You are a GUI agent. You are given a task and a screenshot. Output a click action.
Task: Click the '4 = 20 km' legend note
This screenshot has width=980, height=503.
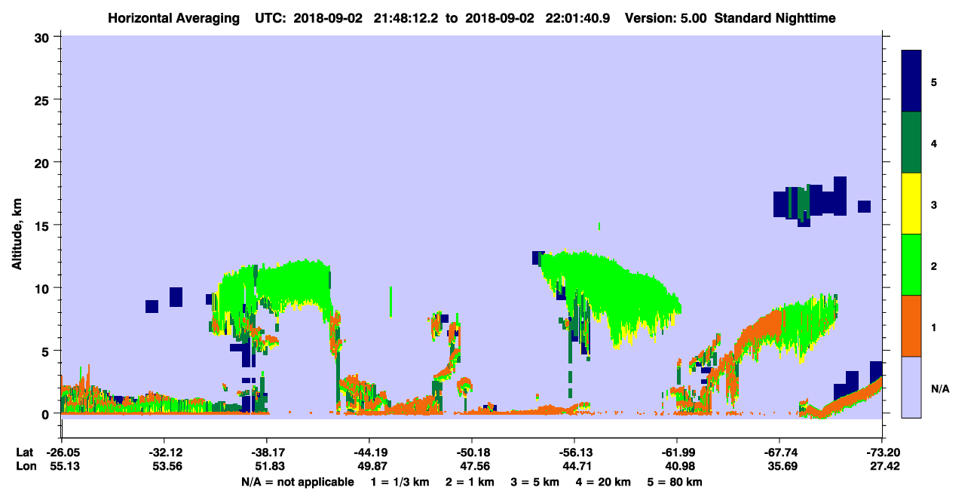point(605,482)
